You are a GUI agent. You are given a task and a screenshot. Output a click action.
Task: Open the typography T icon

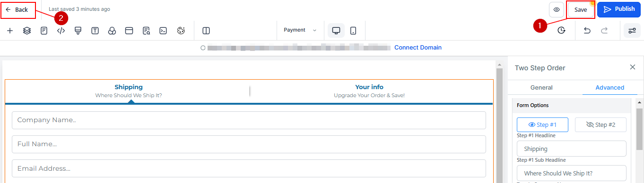[95, 31]
